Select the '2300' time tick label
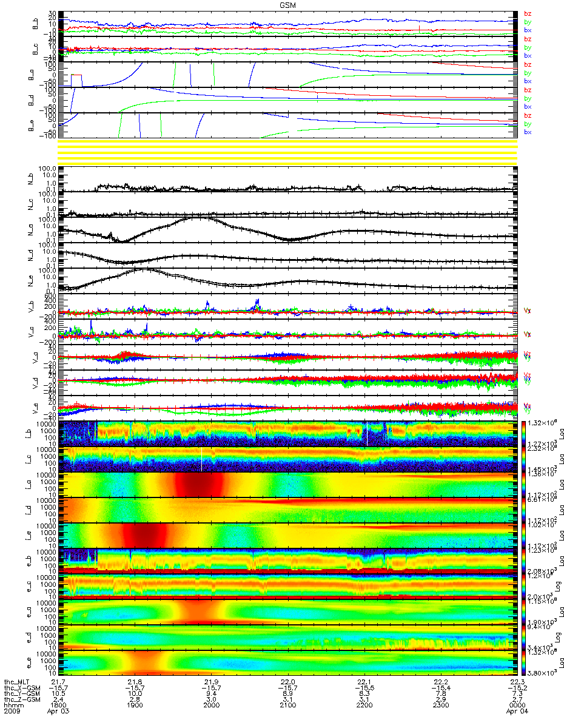The height and width of the screenshot is (728, 564). pyautogui.click(x=440, y=706)
